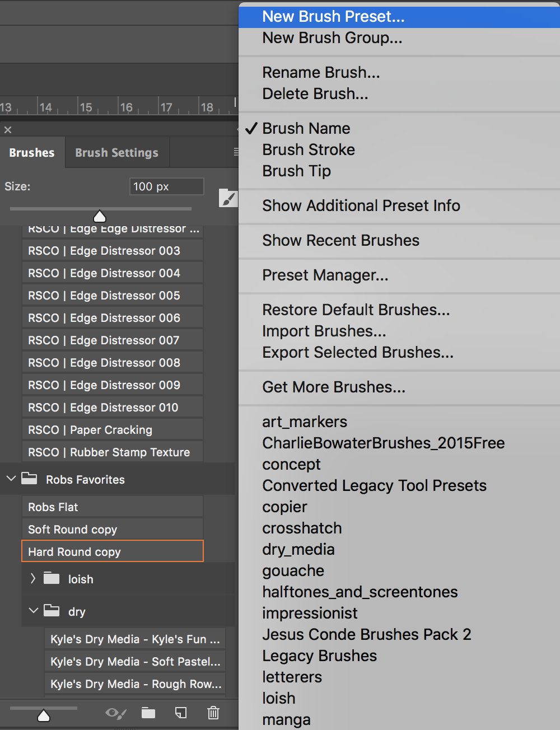
Task: Load the loish brush set from menu
Action: [x=399, y=699]
